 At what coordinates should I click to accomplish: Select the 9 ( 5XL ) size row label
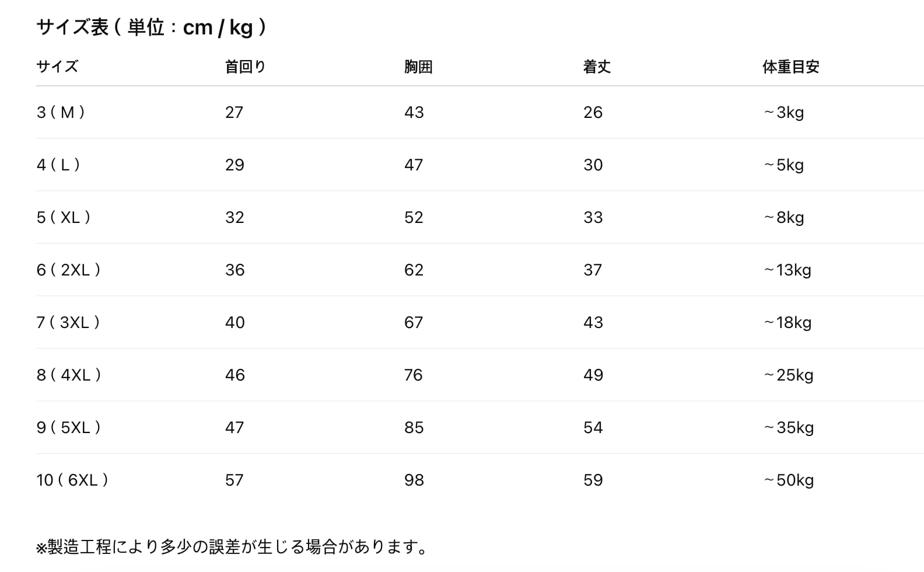tap(68, 427)
